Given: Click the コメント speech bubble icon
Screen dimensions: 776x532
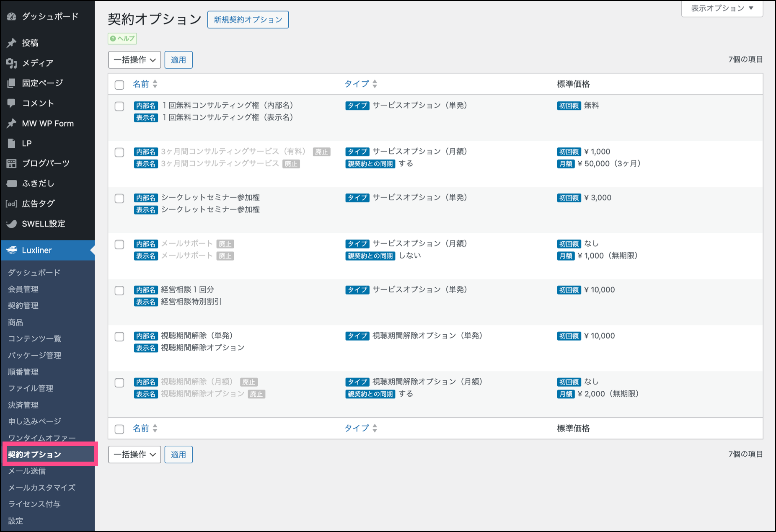Looking at the screenshot, I should coord(12,103).
